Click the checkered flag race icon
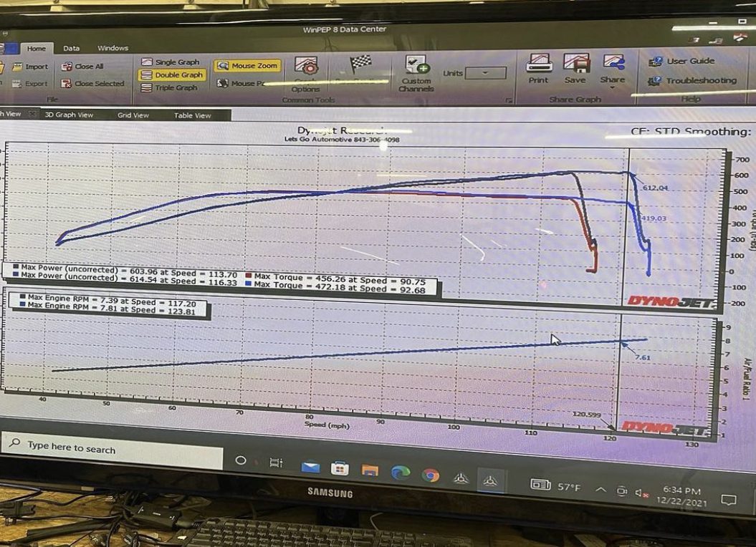The image size is (756, 547). (x=360, y=64)
